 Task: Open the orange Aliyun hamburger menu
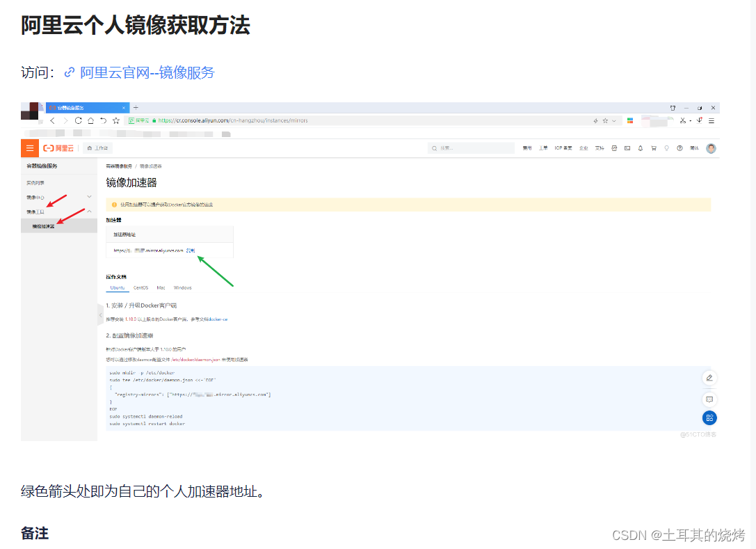tap(30, 148)
